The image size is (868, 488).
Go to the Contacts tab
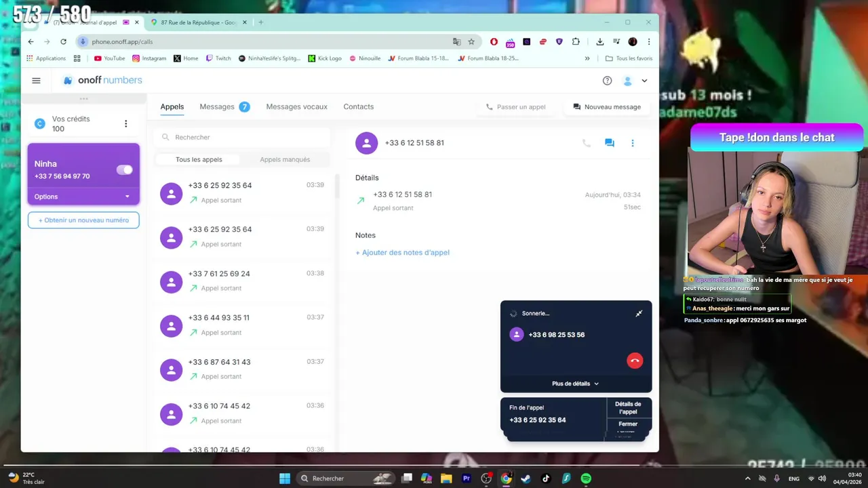coord(358,106)
